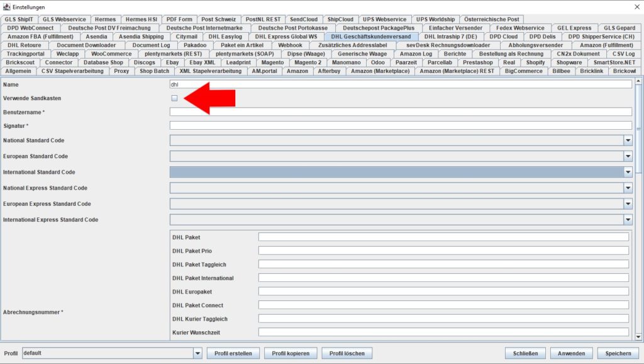Click the Einstellungen window app icon
644x364 pixels.
(6, 7)
